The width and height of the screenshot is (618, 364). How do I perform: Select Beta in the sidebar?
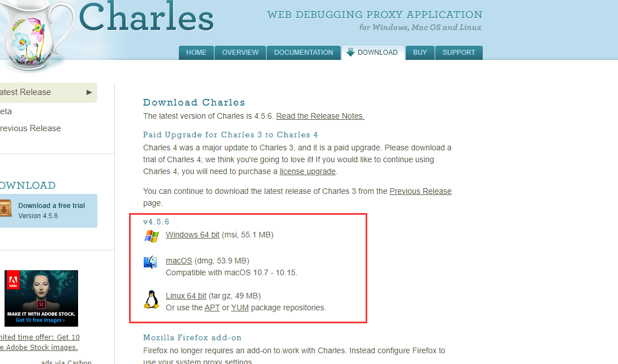coord(6,111)
